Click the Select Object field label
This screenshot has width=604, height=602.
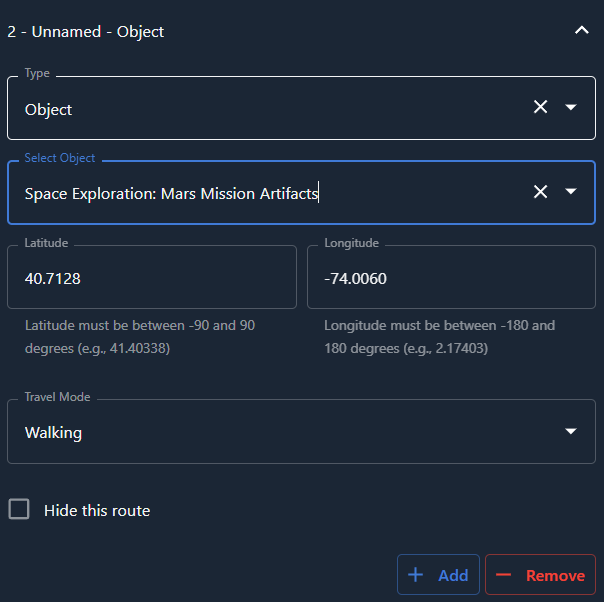[x=60, y=158]
